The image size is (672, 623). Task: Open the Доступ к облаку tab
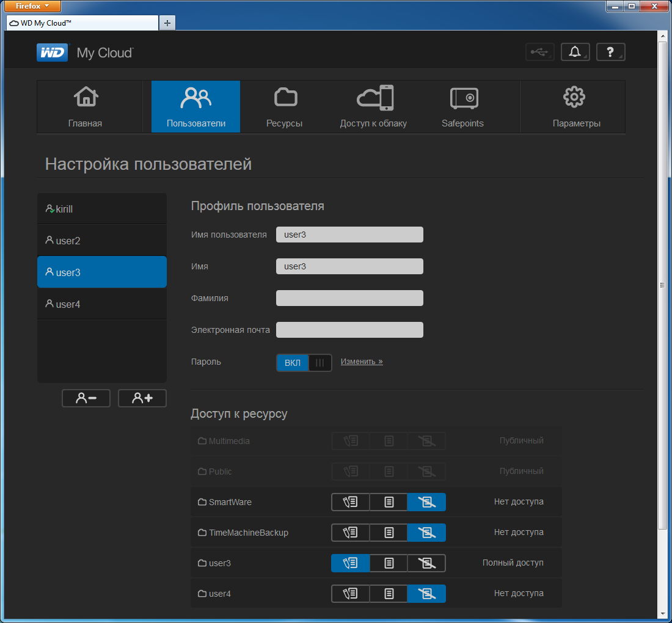[x=373, y=106]
